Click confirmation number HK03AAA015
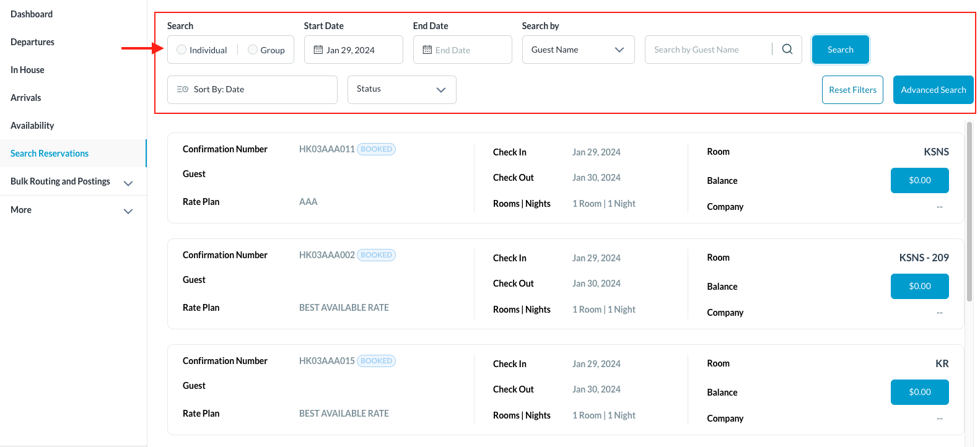This screenshot has height=447, width=980. (327, 361)
